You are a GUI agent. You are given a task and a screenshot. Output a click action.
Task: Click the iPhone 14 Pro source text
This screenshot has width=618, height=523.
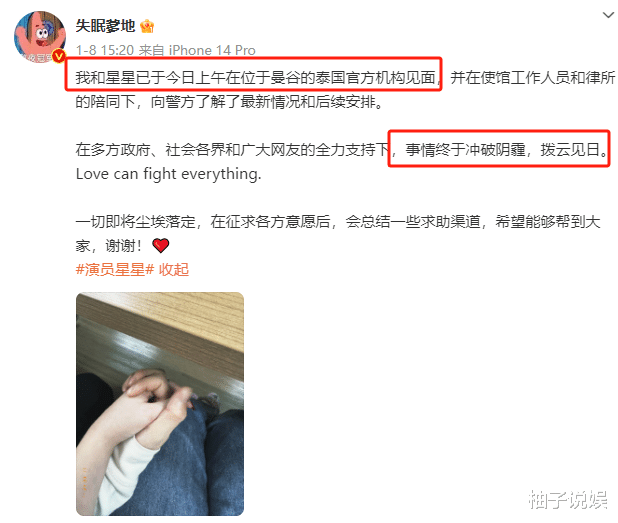pyautogui.click(x=212, y=50)
